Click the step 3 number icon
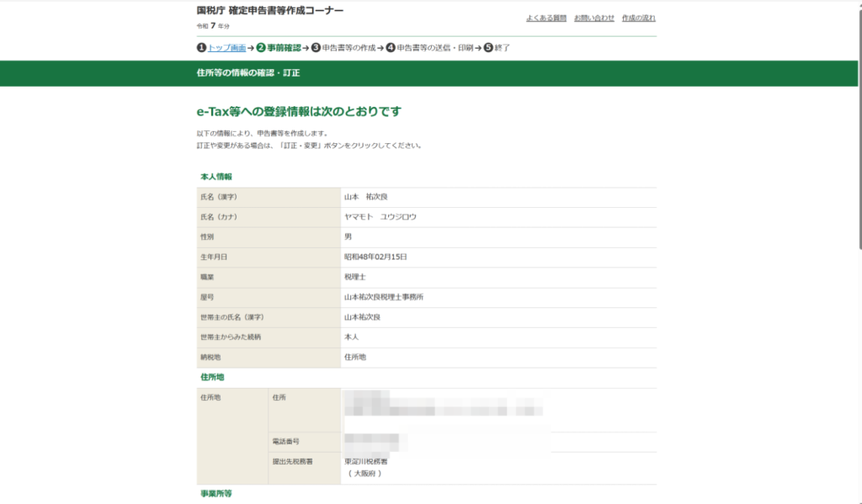Screen dimensions: 862x504 click(316, 48)
